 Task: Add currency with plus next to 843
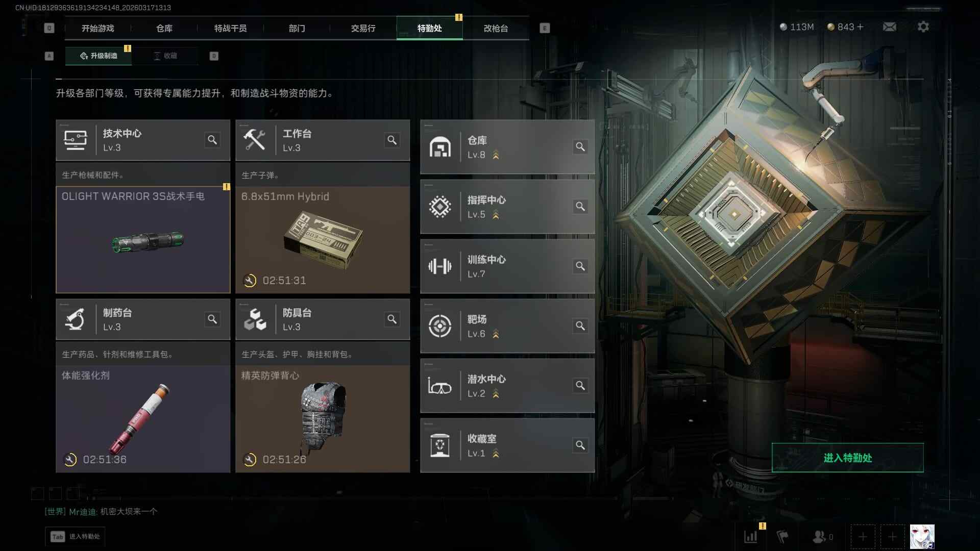[x=860, y=27]
